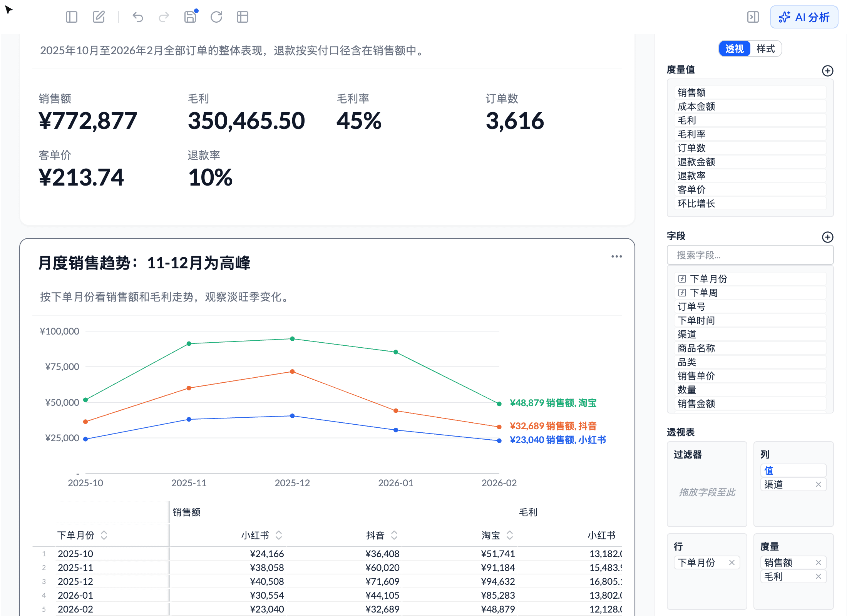Click the 淘宝 line end label ¥48,879

pyautogui.click(x=553, y=403)
